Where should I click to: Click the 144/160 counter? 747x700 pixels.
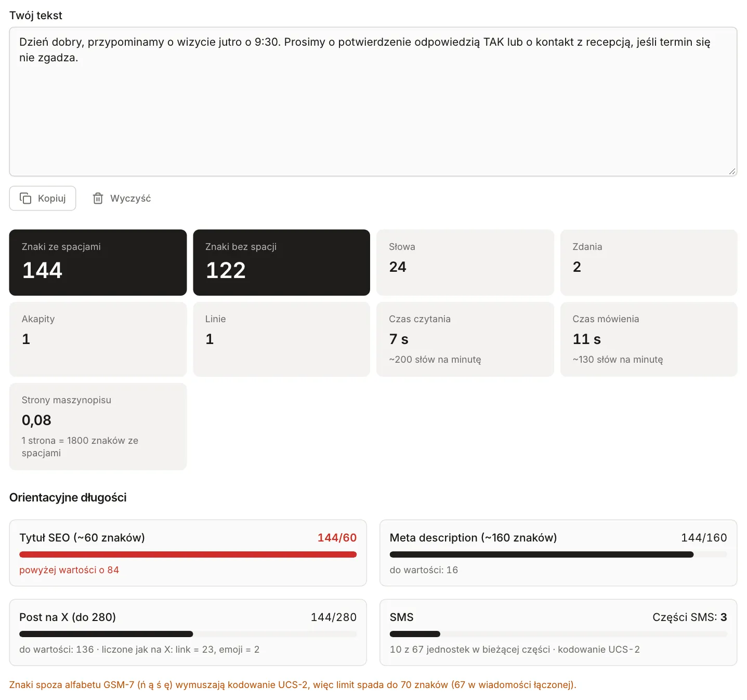[x=704, y=538]
